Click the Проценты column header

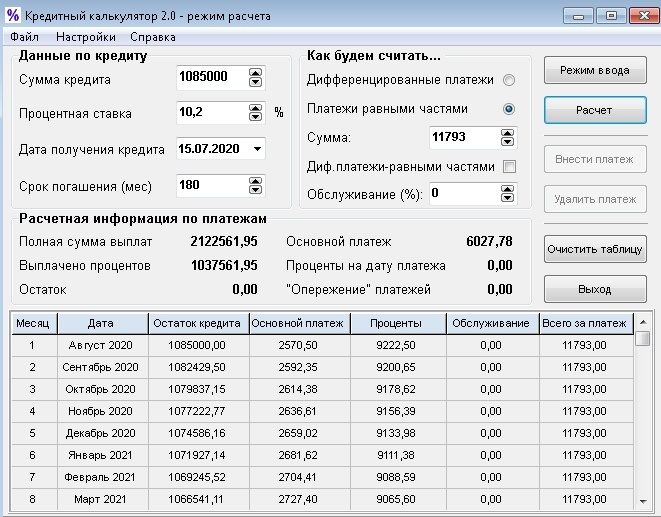coord(398,323)
